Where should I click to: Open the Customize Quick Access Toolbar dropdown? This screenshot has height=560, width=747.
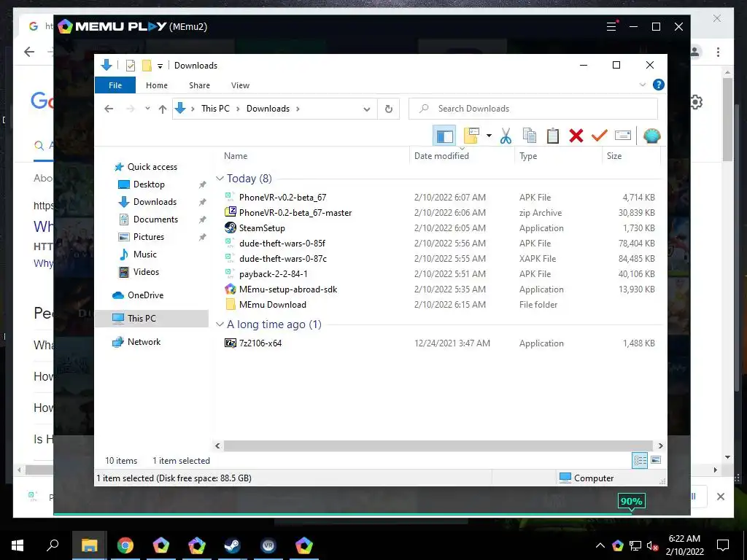(x=160, y=66)
